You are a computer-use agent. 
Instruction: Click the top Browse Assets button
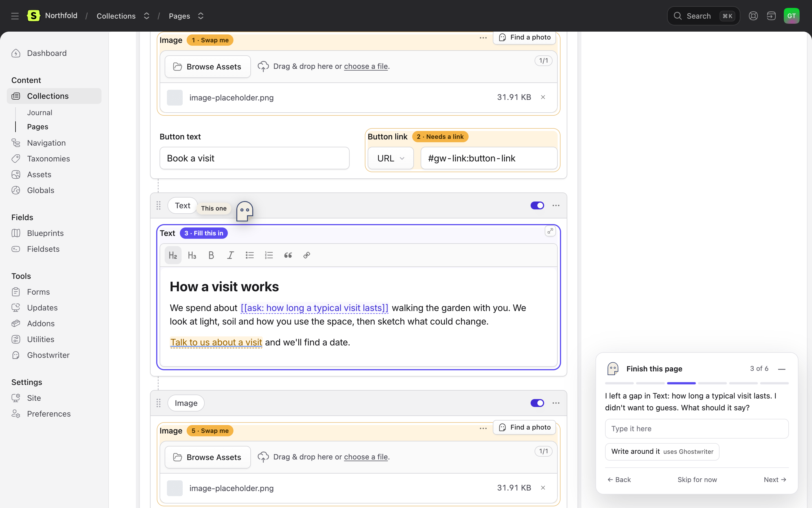coord(208,67)
